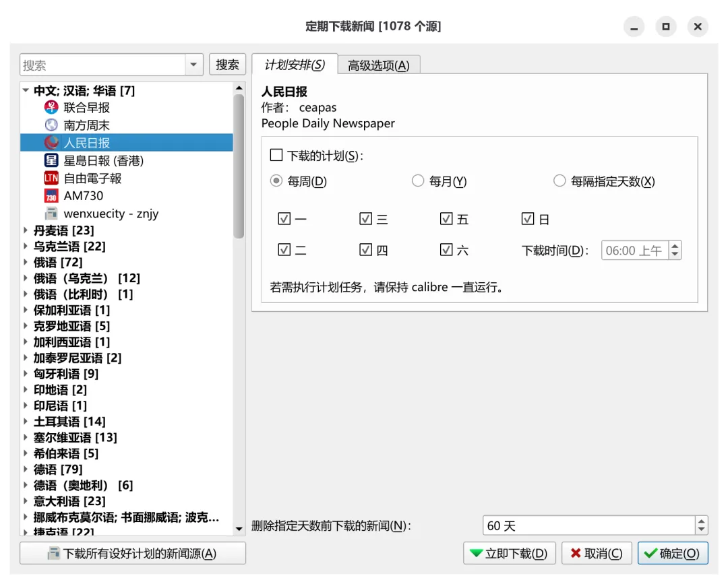Click red X icon on 取消 button

pos(576,554)
